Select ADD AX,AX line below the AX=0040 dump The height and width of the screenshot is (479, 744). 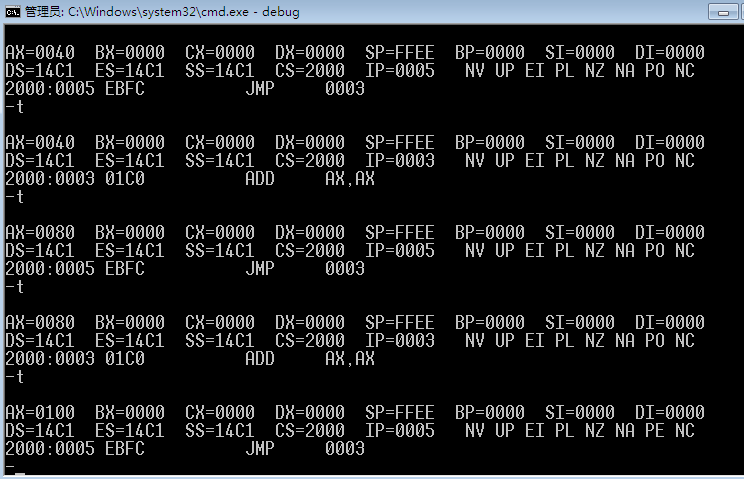pos(310,178)
